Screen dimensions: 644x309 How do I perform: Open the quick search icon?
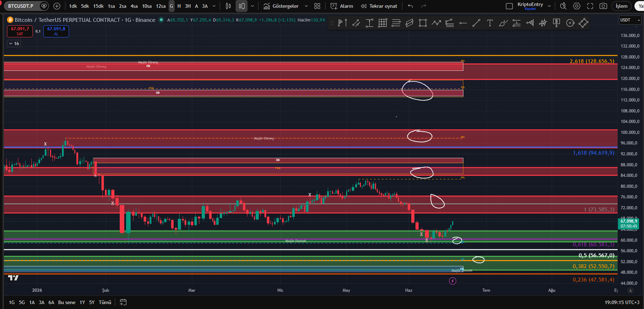[563, 6]
